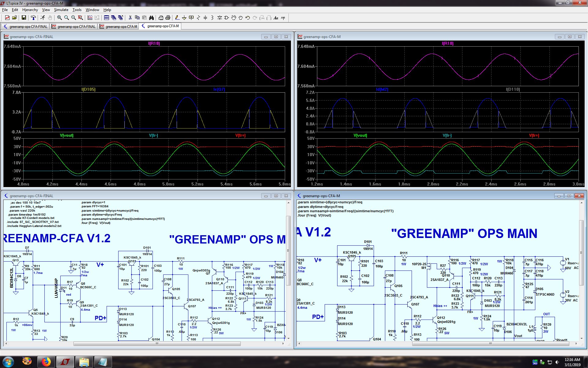This screenshot has height=368, width=588.
Task: Select the Cut scissors tool
Action: (130, 18)
